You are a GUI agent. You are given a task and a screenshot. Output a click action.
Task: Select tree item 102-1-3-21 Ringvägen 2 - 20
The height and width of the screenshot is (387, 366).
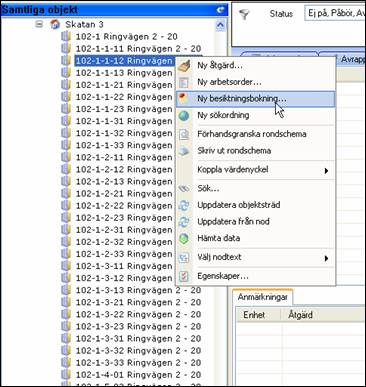coord(138,302)
